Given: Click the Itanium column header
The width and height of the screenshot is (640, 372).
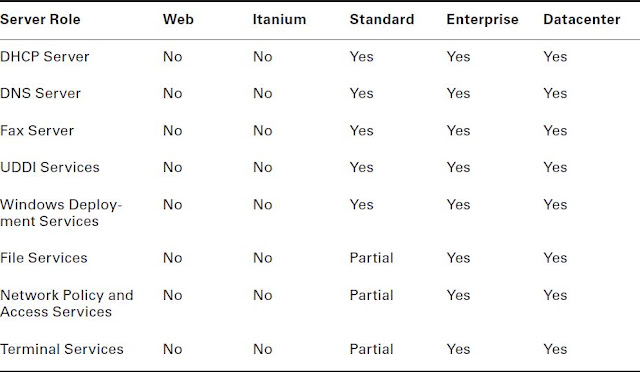Looking at the screenshot, I should (x=279, y=19).
